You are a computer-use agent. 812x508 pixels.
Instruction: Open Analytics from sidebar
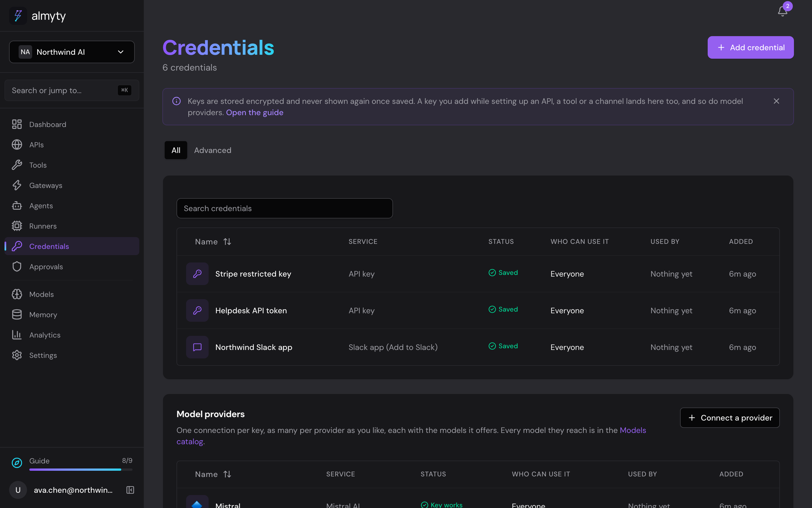(72, 335)
